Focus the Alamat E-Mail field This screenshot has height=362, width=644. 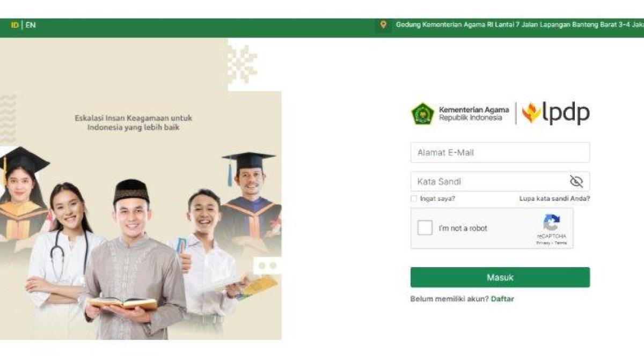(500, 152)
